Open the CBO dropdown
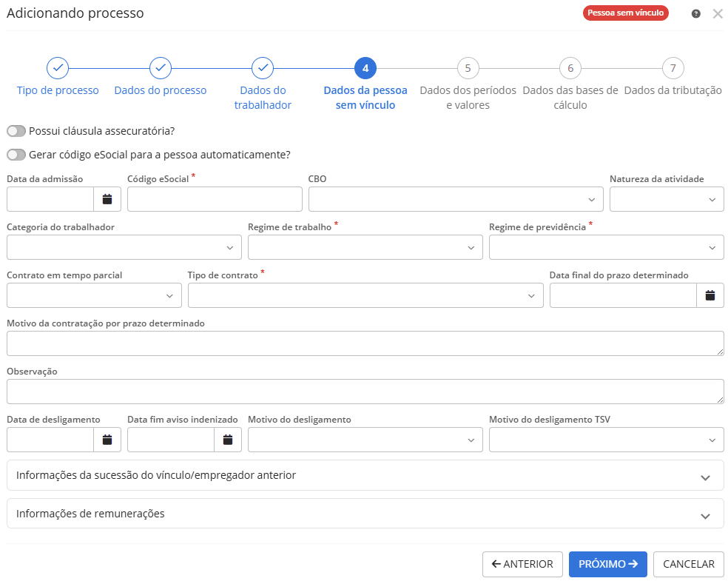The height and width of the screenshot is (581, 728). point(456,199)
